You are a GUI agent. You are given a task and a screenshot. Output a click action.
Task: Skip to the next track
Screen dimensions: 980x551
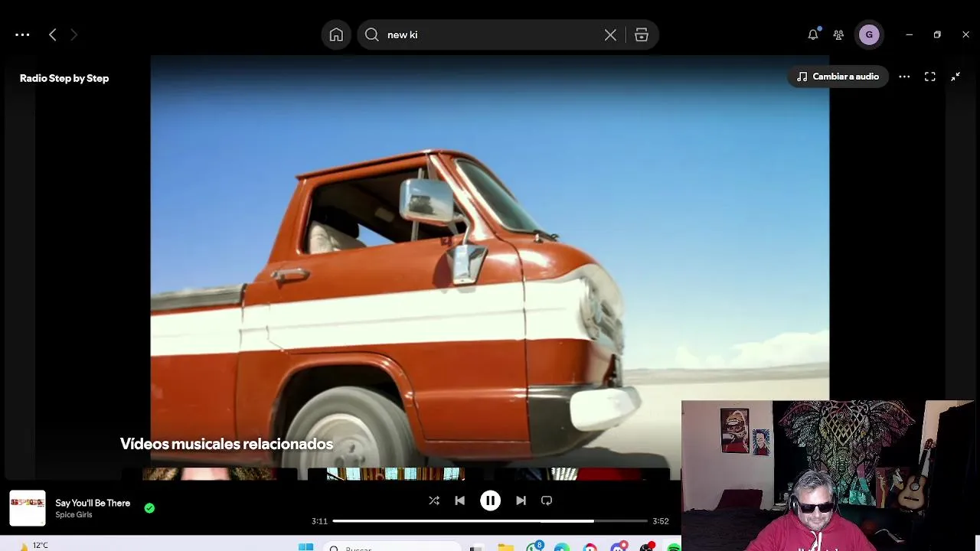521,500
